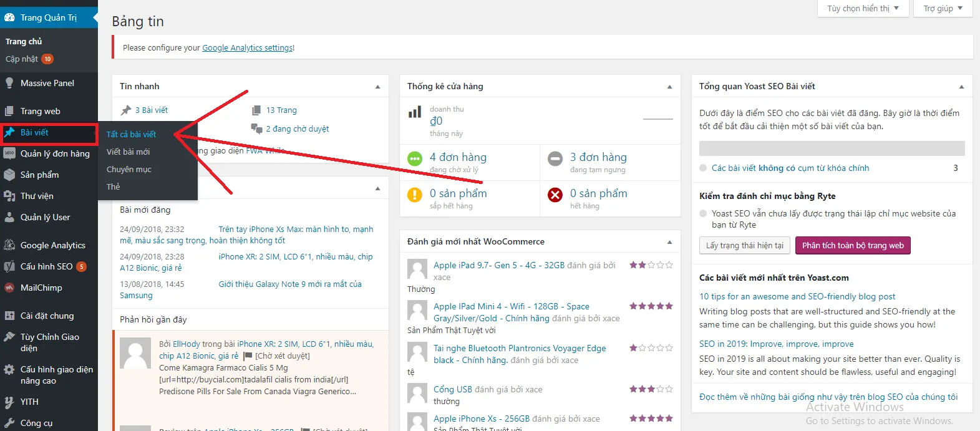This screenshot has height=431, width=980.
Task: Click the YITH plugin icon
Action: point(9,402)
